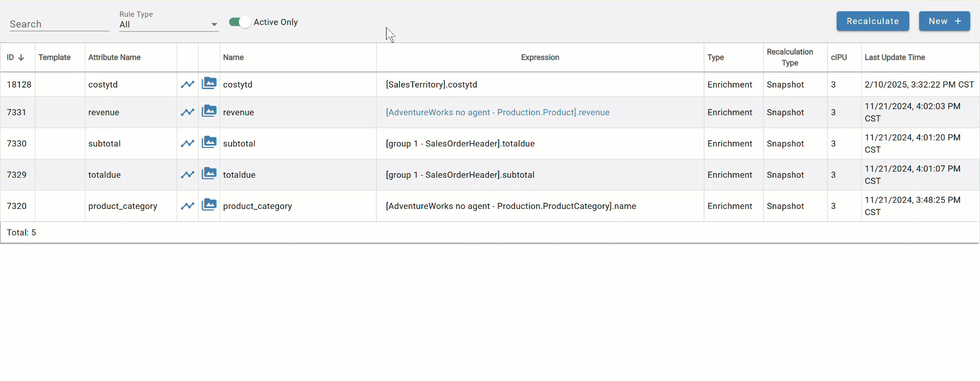Screen dimensions: 980x381
Task: Focus the Search input field
Action: (x=59, y=24)
